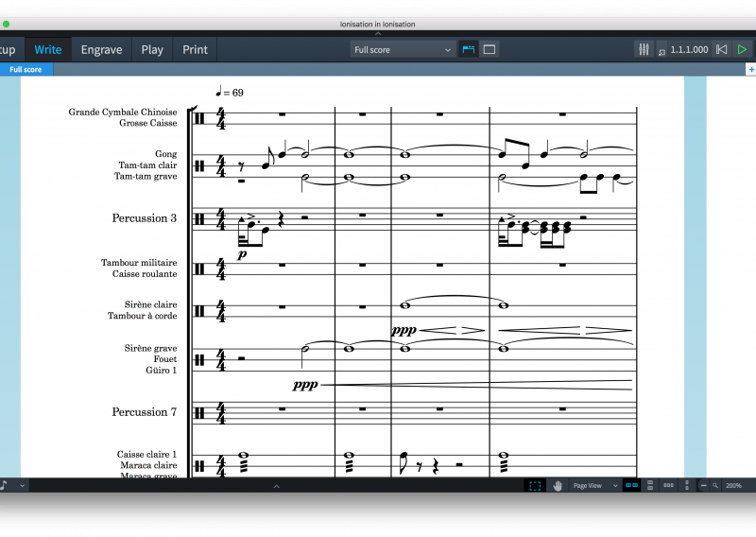
Task: Select the ppp dynamic on Sirène claire staff
Action: tap(404, 330)
